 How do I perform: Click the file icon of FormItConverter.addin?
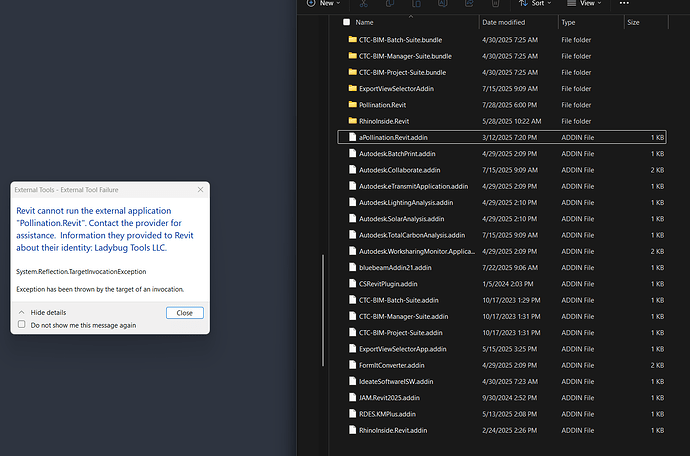click(352, 365)
